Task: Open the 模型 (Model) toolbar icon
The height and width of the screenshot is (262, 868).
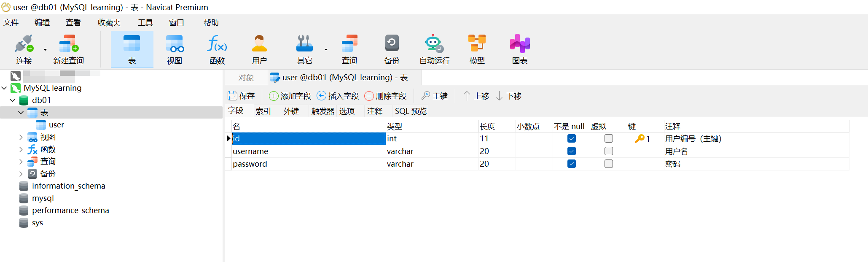Action: point(477,49)
